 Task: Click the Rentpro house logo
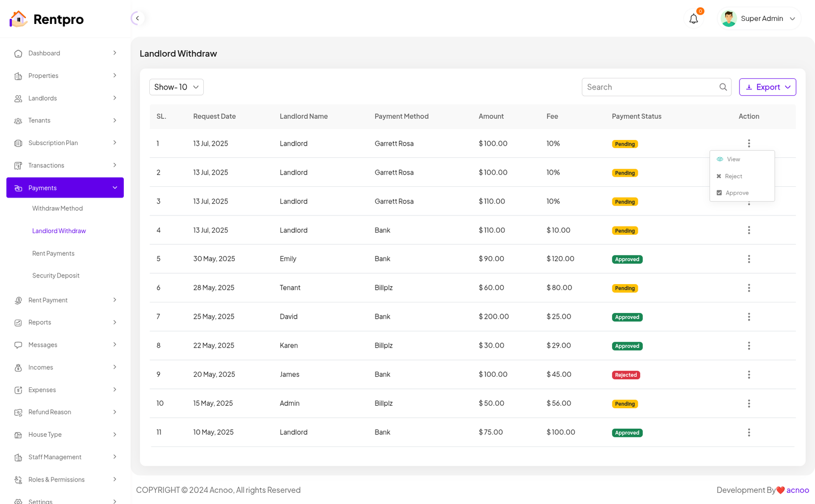(x=18, y=19)
